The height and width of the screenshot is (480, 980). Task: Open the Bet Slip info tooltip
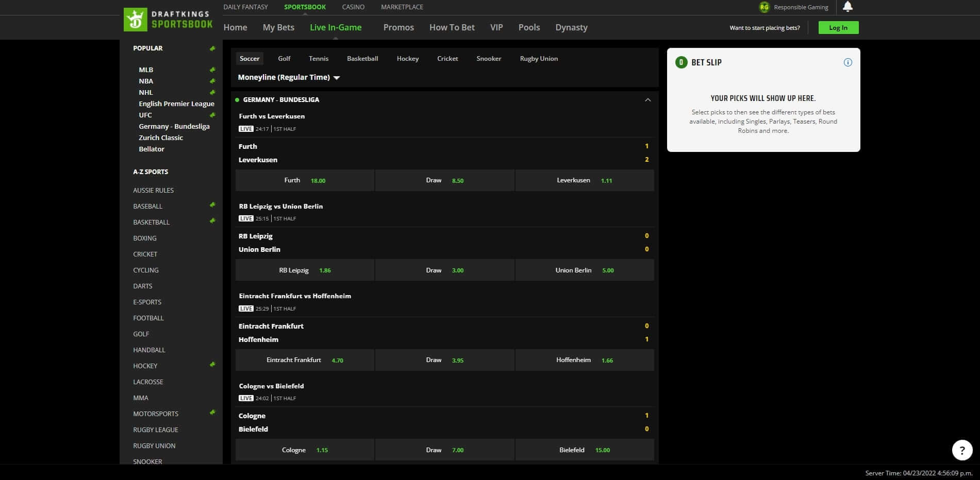pos(848,62)
